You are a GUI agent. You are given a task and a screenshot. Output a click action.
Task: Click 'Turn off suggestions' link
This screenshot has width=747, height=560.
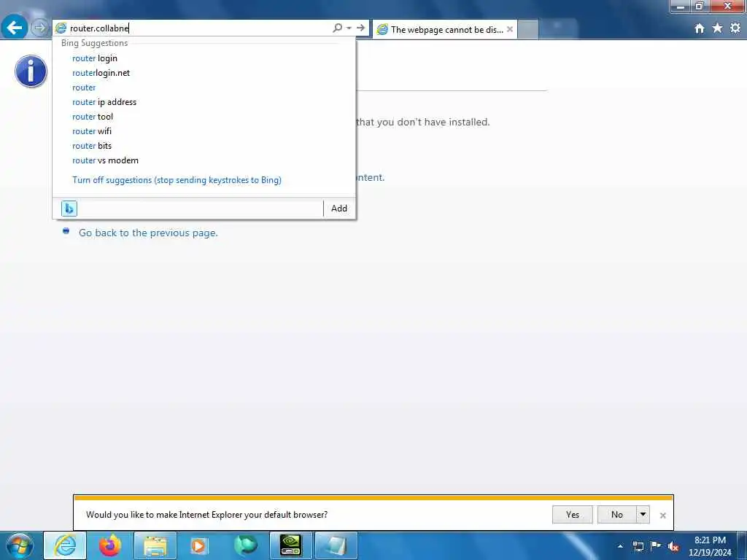click(177, 180)
